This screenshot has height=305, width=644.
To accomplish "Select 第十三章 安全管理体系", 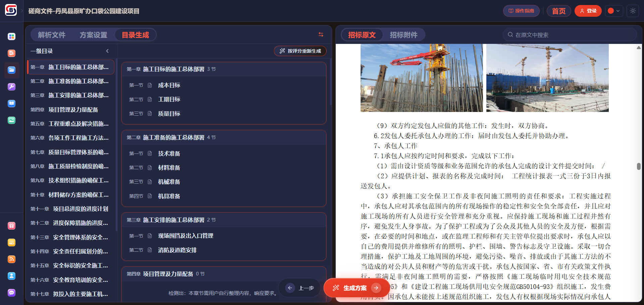I will coord(71,237).
